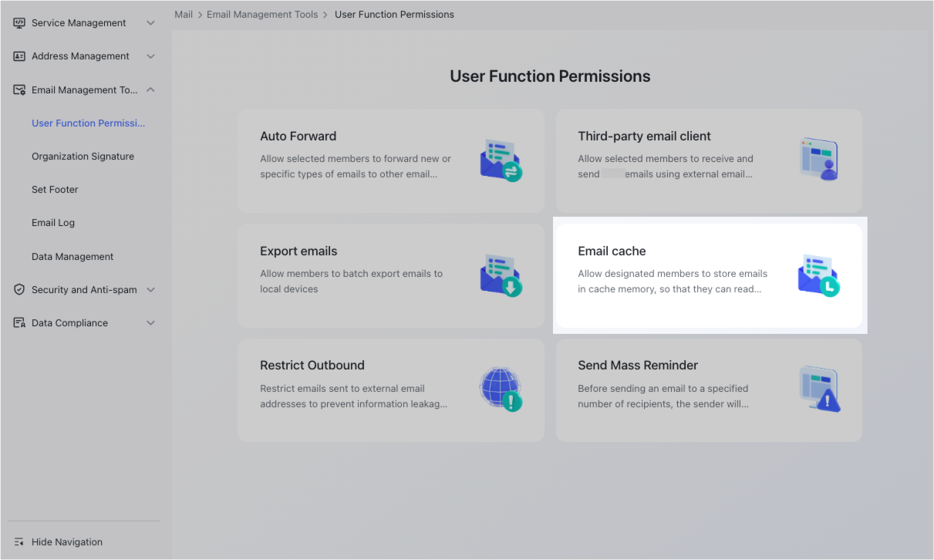This screenshot has width=934, height=560.
Task: Open the Mail breadcrumb link
Action: [x=184, y=14]
